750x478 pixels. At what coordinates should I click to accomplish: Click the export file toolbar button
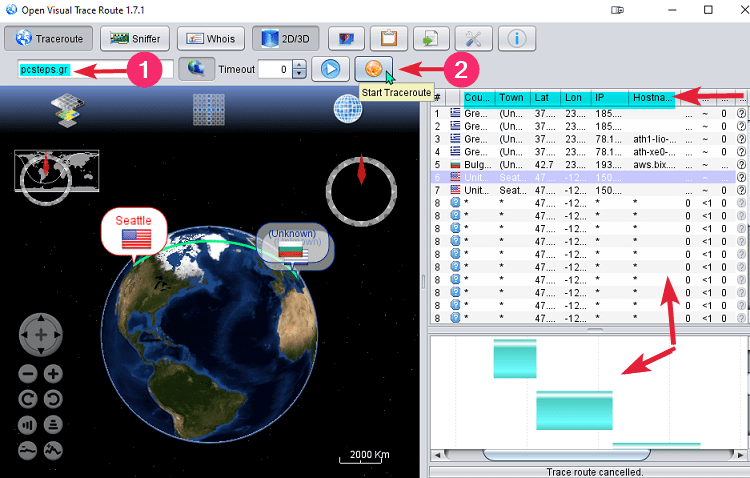click(x=431, y=39)
